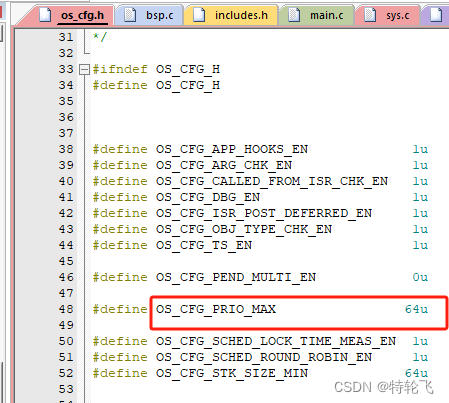The height and width of the screenshot is (403, 449).
Task: Click the file icon on os_cfg.h tab
Action: click(x=45, y=15)
